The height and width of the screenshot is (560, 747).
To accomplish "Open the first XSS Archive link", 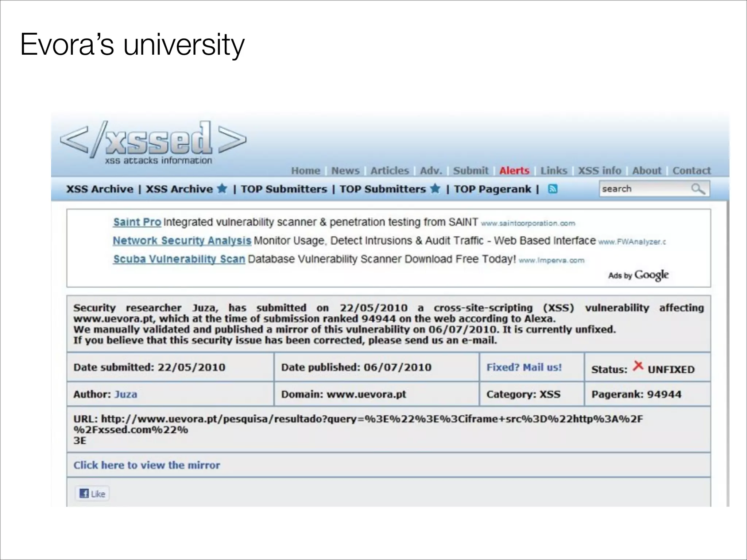I will point(100,189).
